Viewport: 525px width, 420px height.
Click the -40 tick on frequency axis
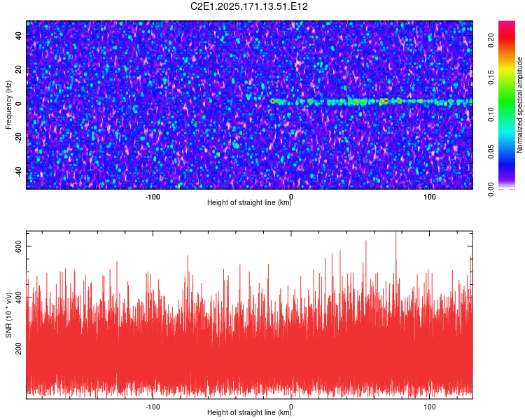(19, 171)
